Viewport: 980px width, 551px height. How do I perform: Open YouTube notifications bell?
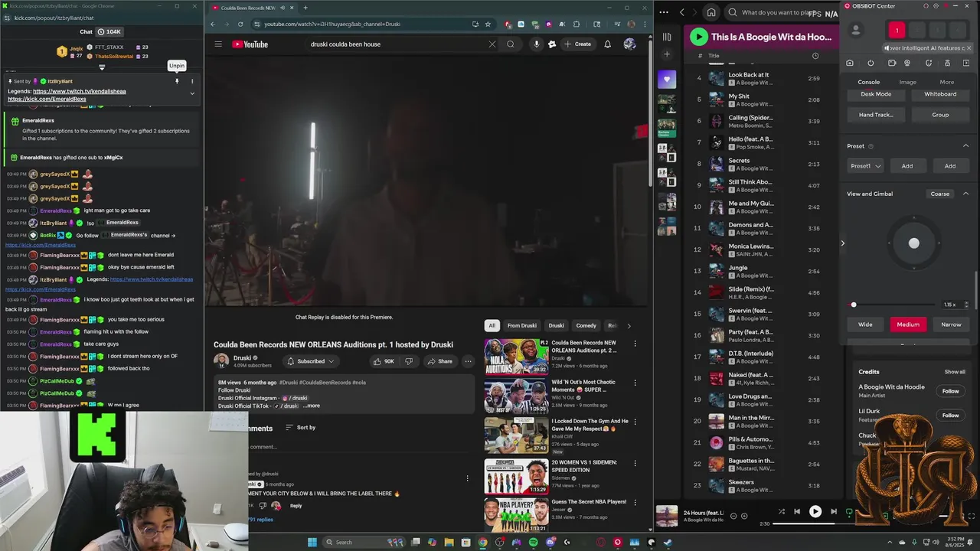point(607,44)
